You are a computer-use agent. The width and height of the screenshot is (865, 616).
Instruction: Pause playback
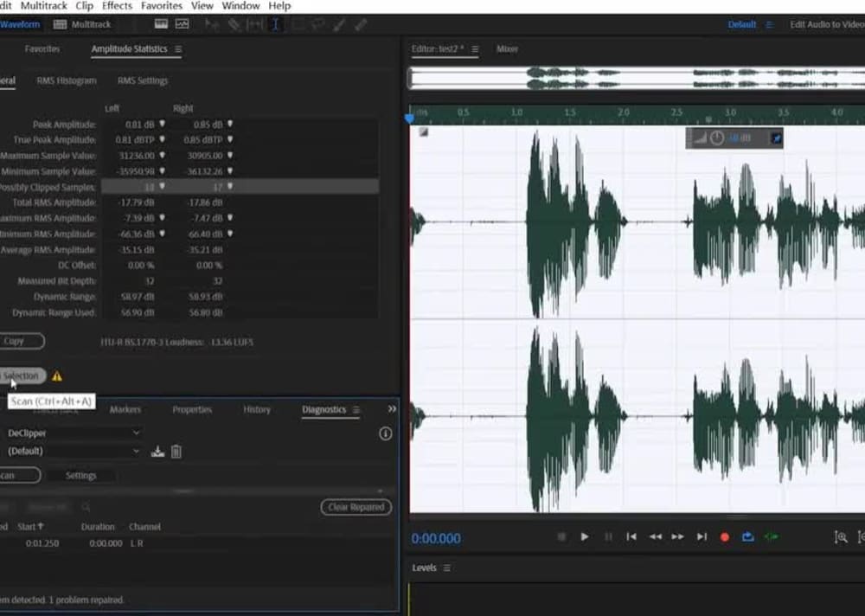pos(608,537)
